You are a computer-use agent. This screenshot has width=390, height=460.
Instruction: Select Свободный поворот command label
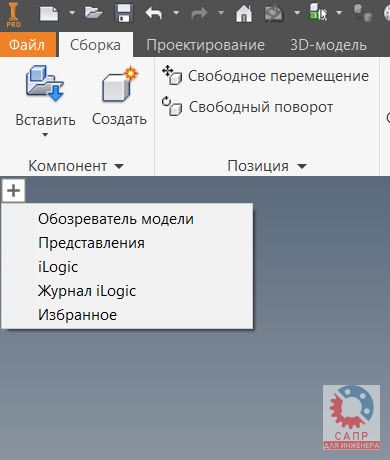click(261, 107)
